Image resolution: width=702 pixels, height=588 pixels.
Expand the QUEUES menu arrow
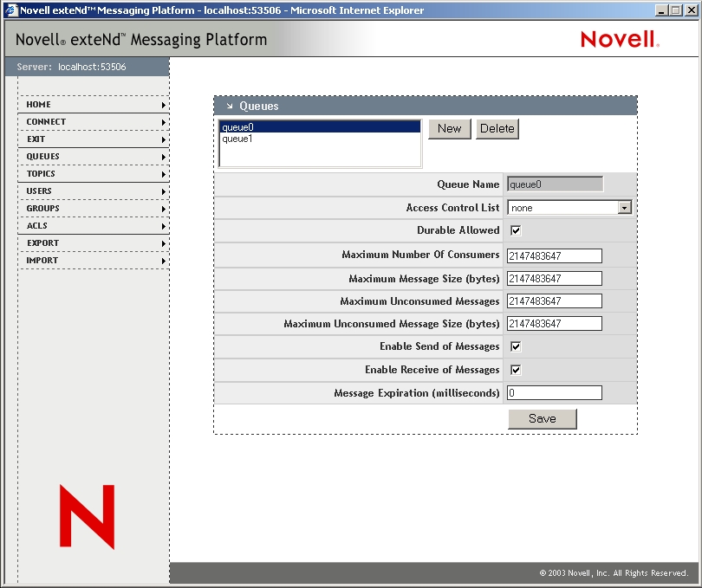tap(164, 157)
